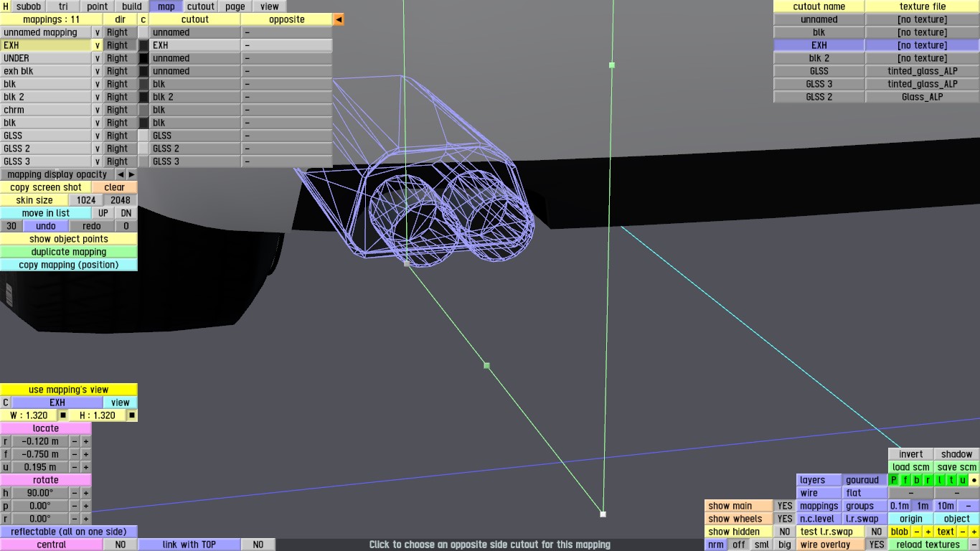
Task: Increase mapping display opacity with right arrow
Action: [x=132, y=174]
